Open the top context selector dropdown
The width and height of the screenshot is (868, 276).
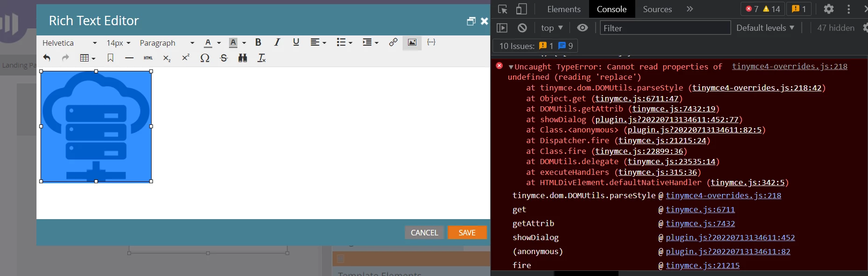point(552,28)
